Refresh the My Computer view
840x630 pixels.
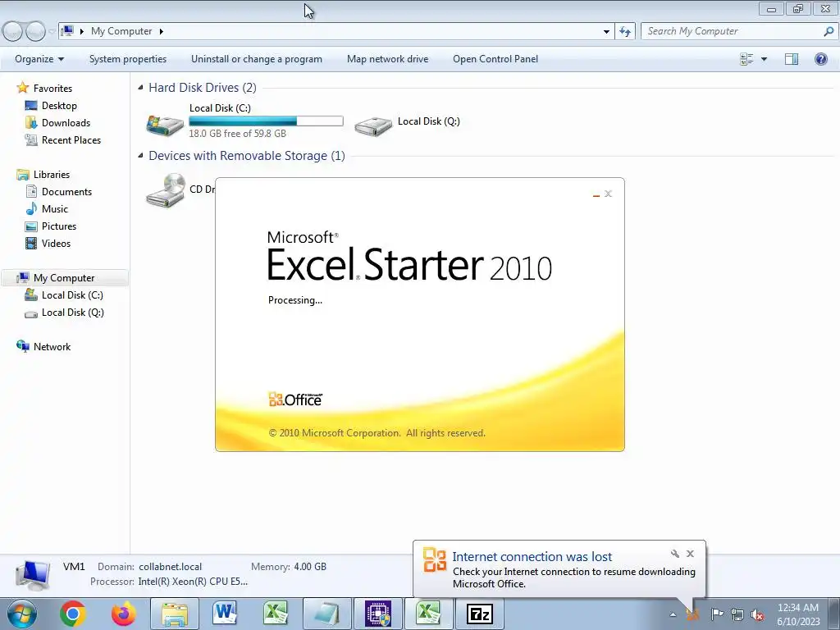point(624,32)
